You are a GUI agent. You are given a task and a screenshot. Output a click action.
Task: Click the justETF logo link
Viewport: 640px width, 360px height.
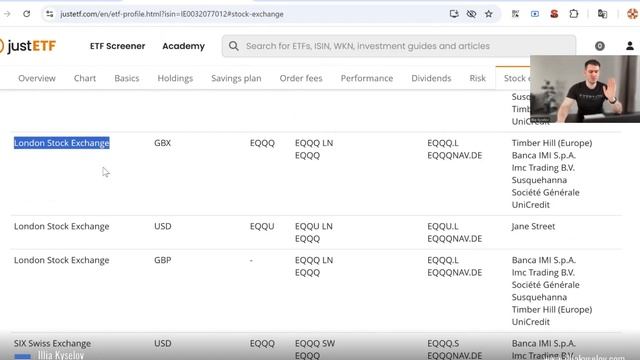(x=28, y=46)
